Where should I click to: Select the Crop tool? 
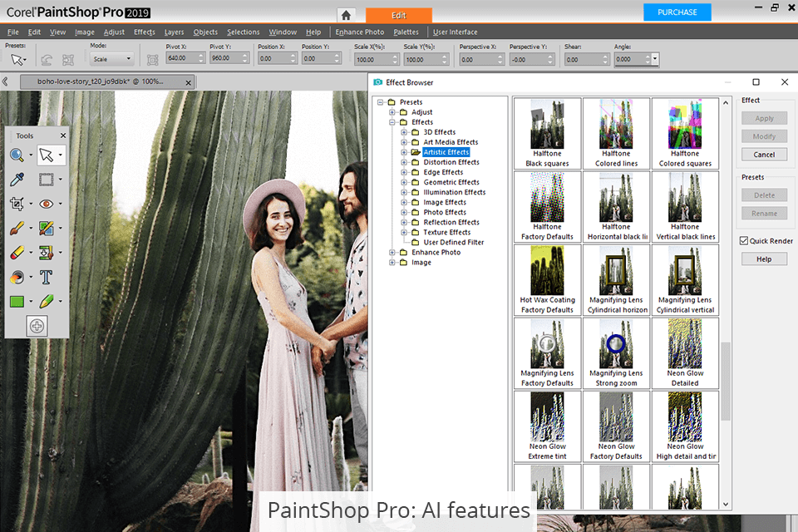pos(17,204)
